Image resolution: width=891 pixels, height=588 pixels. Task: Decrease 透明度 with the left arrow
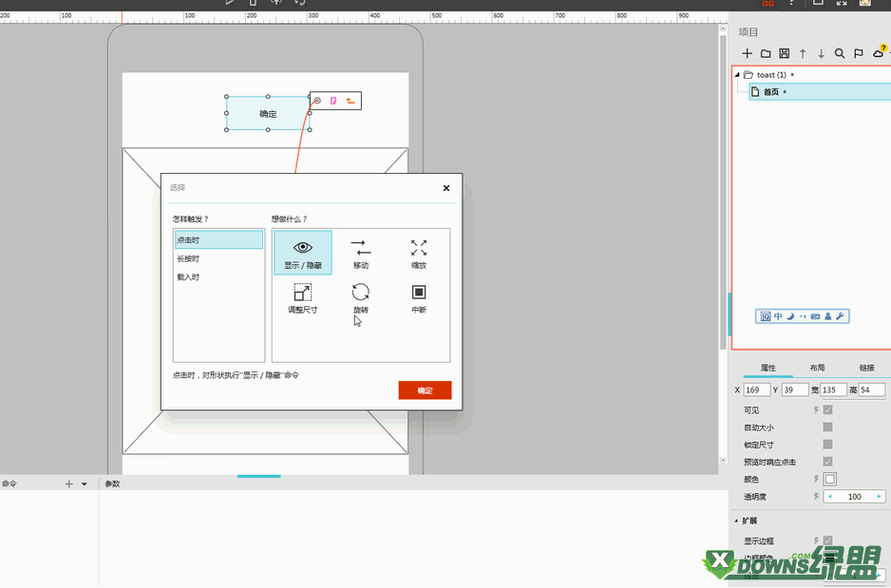[x=829, y=497]
